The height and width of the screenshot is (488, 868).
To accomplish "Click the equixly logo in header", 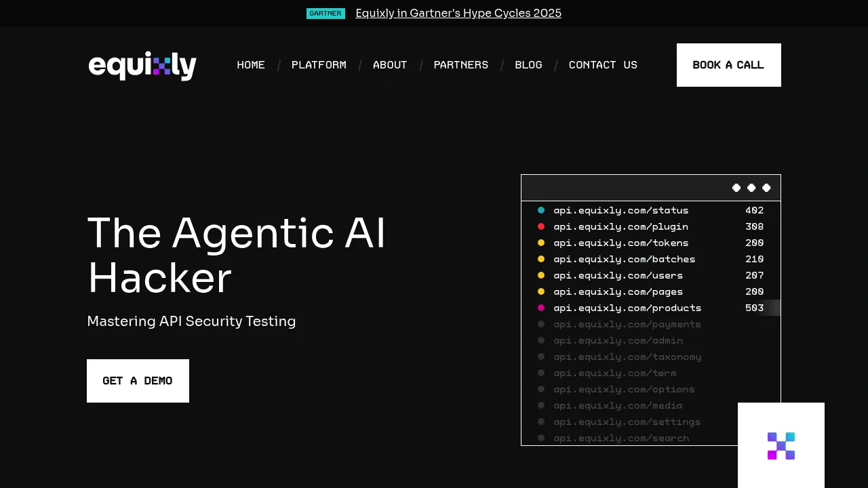I will (x=142, y=65).
